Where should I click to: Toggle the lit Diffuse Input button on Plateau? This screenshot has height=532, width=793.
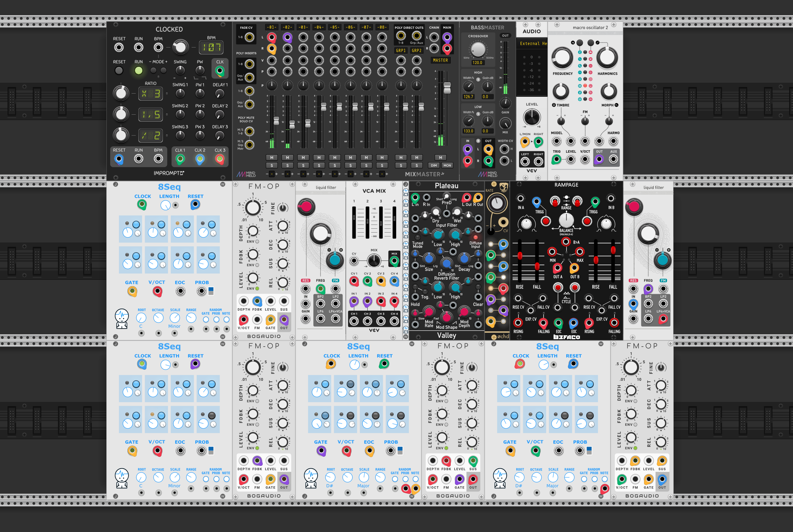475,237
